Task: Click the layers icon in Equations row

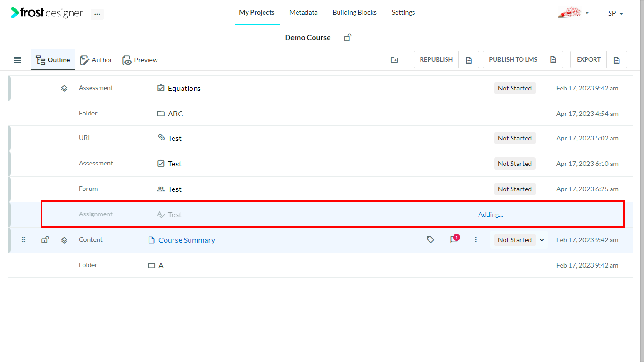Action: click(64, 88)
